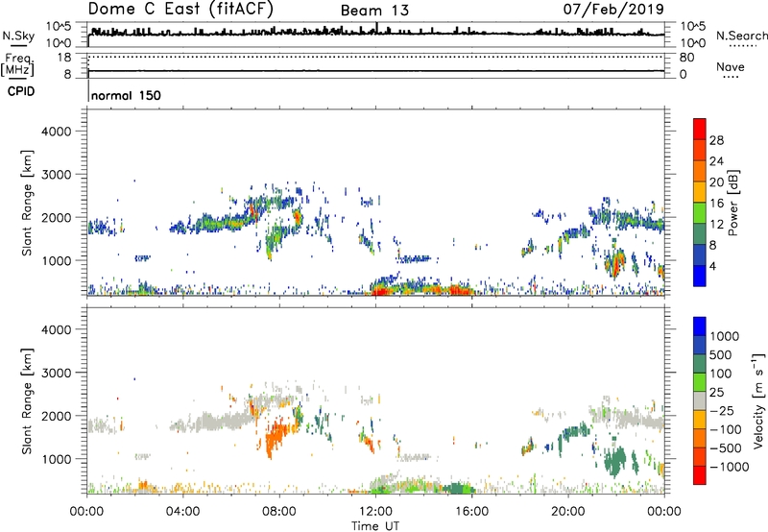Screen dimensions: 768x532
Task: Click the '100' velocity colorbar value
Action: click(721, 374)
